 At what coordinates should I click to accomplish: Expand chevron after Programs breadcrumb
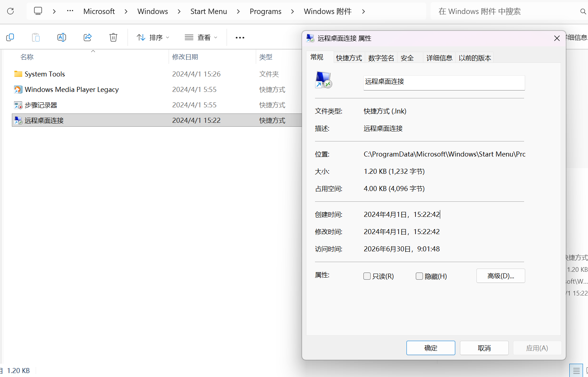(x=292, y=11)
